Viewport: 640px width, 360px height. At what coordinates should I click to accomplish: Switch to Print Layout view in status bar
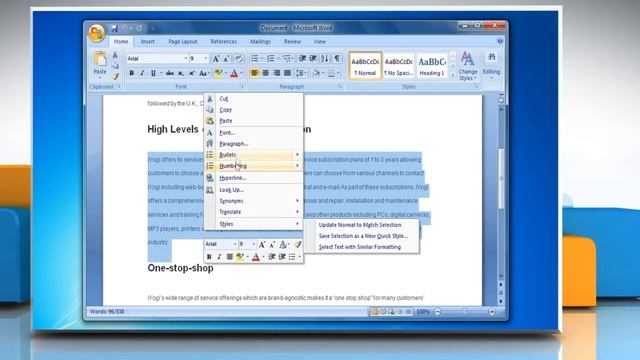[374, 312]
